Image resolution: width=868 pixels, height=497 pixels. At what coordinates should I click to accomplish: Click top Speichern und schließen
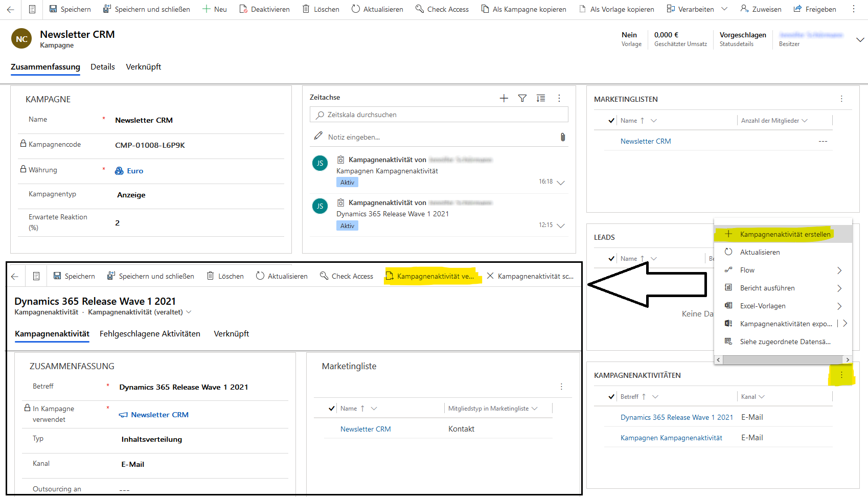click(146, 9)
